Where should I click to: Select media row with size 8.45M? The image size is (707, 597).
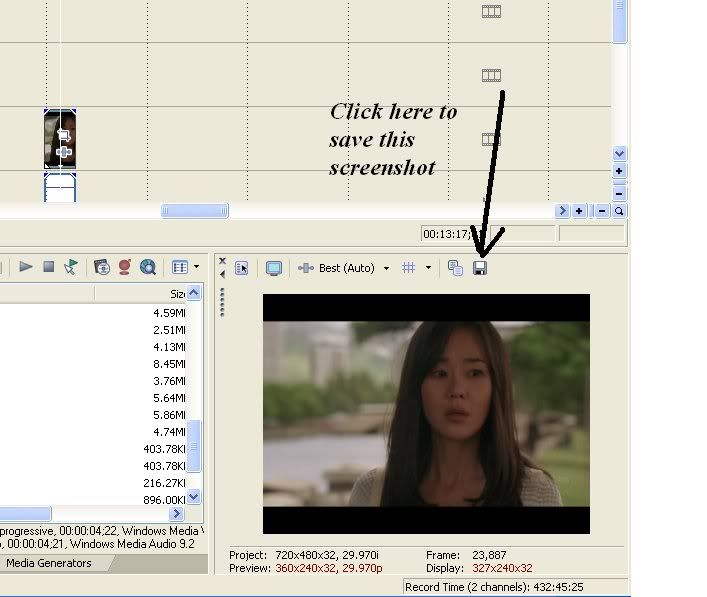pos(92,364)
